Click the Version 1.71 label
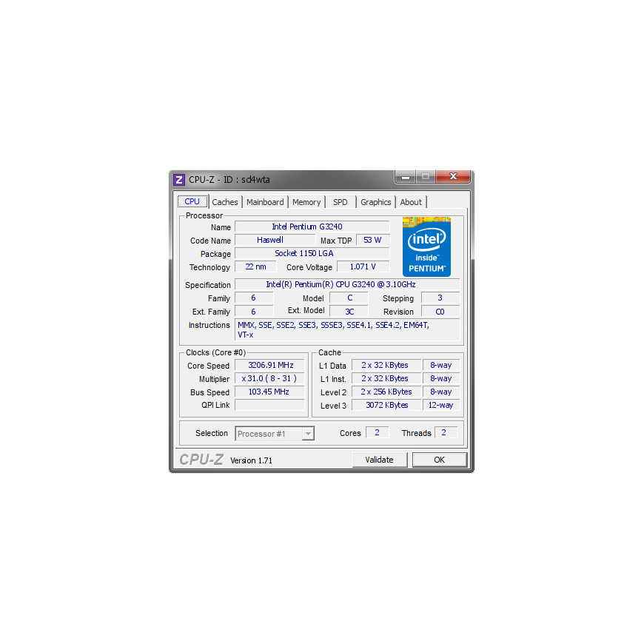644x644 pixels. (251, 460)
